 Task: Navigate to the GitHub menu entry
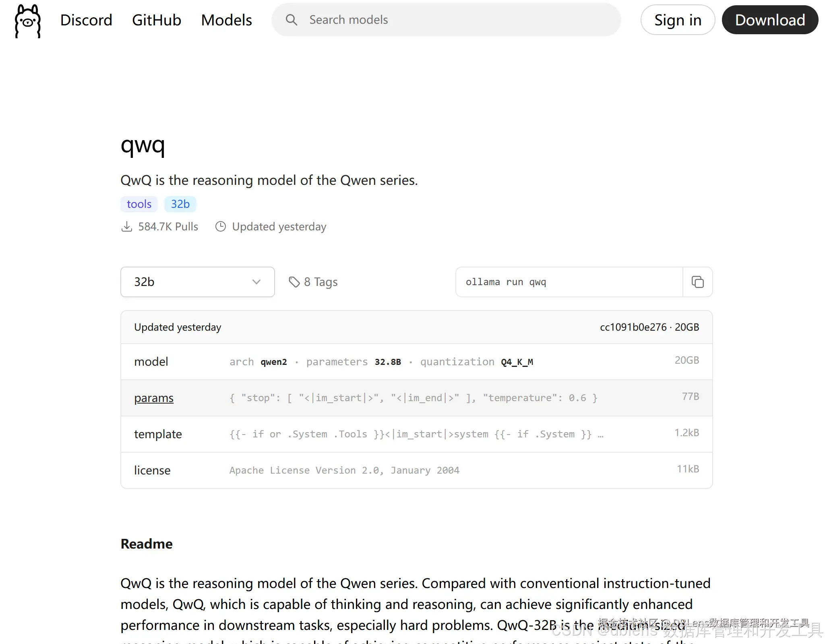[x=156, y=20]
